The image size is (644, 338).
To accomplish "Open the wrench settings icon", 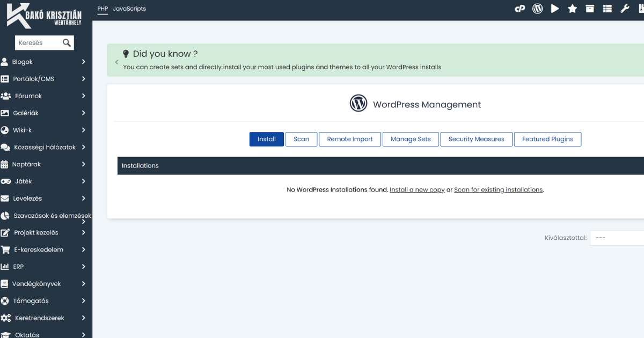I will click(625, 9).
